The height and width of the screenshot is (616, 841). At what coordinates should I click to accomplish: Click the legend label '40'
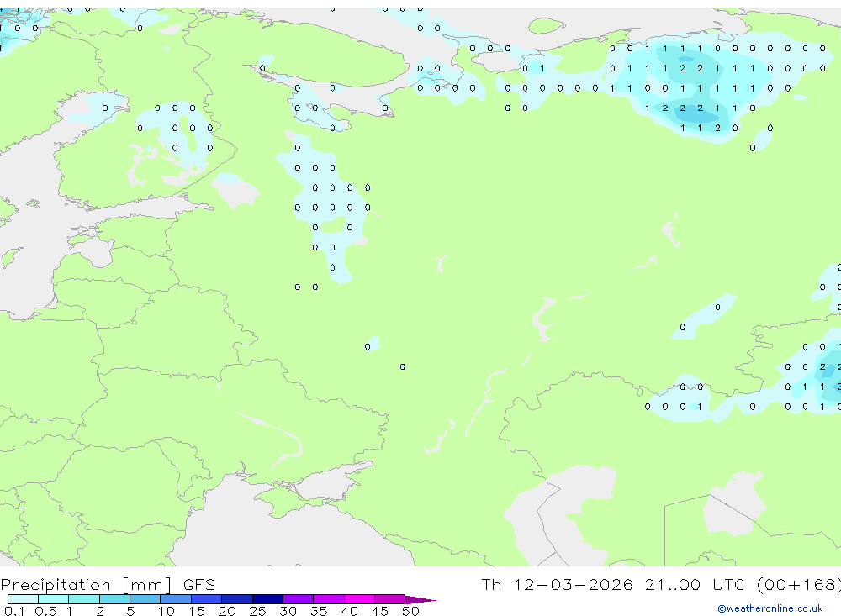tap(349, 611)
